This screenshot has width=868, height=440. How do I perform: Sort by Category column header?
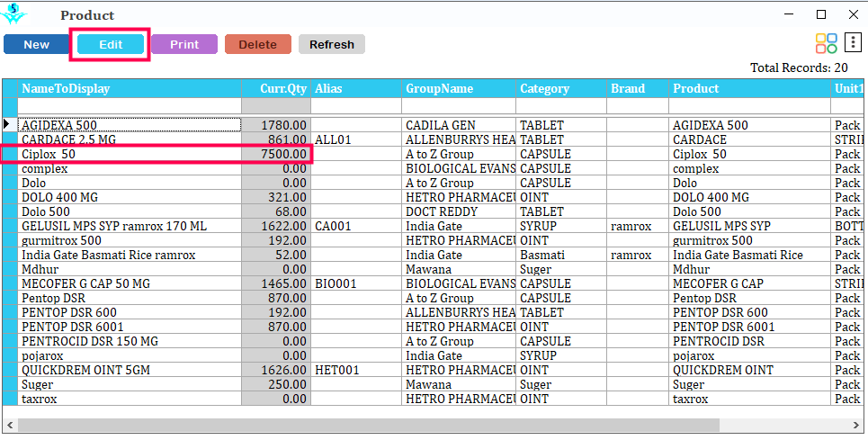pos(560,88)
